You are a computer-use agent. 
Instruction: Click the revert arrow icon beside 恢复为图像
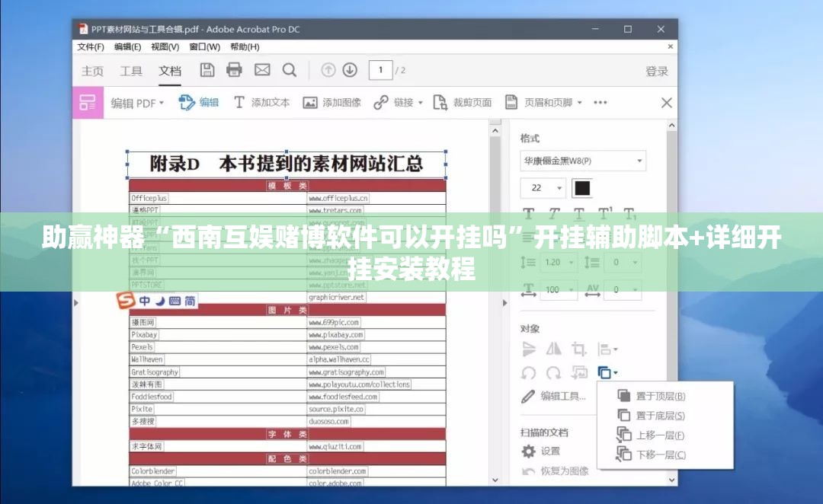click(x=529, y=471)
